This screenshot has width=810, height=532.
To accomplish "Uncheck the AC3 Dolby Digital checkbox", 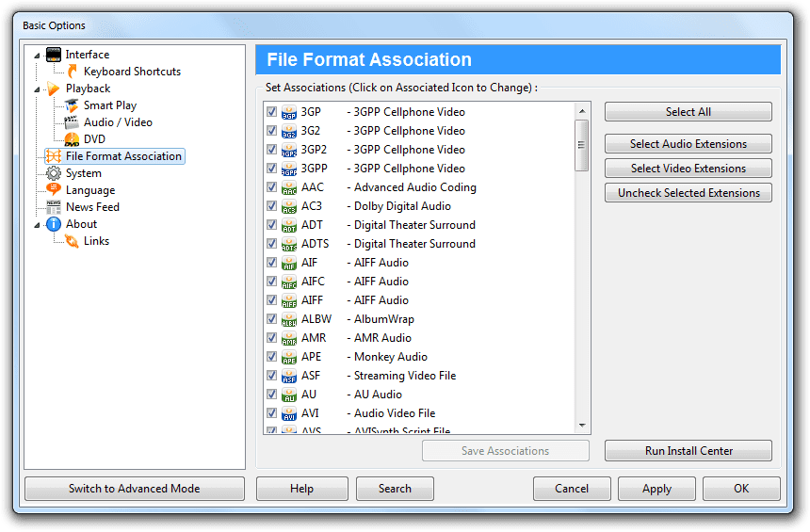I will (271, 206).
